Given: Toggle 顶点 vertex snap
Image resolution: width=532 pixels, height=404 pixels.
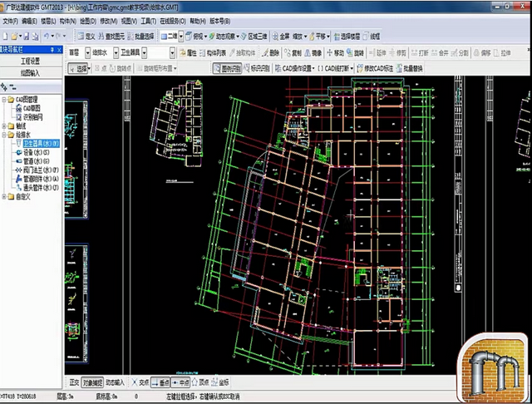Looking at the screenshot, I should tap(200, 382).
